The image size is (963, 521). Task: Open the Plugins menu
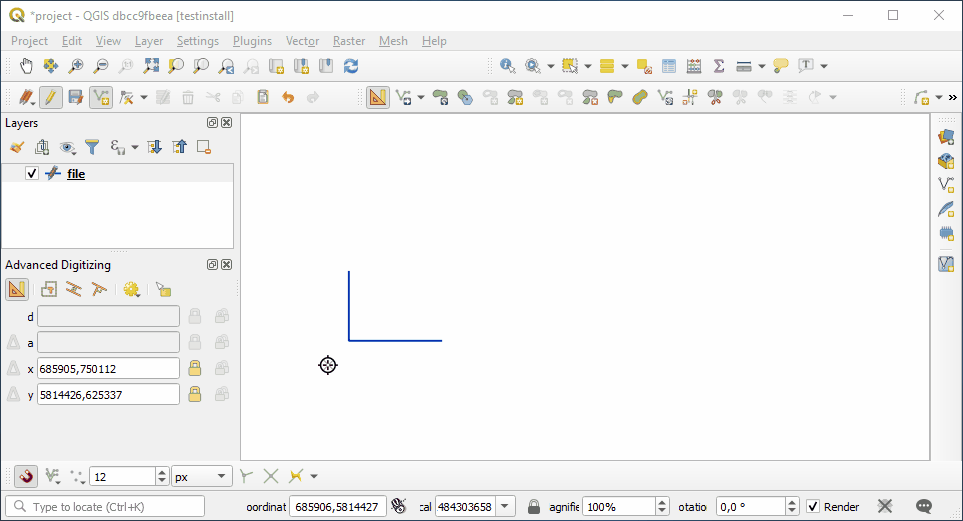tap(252, 41)
